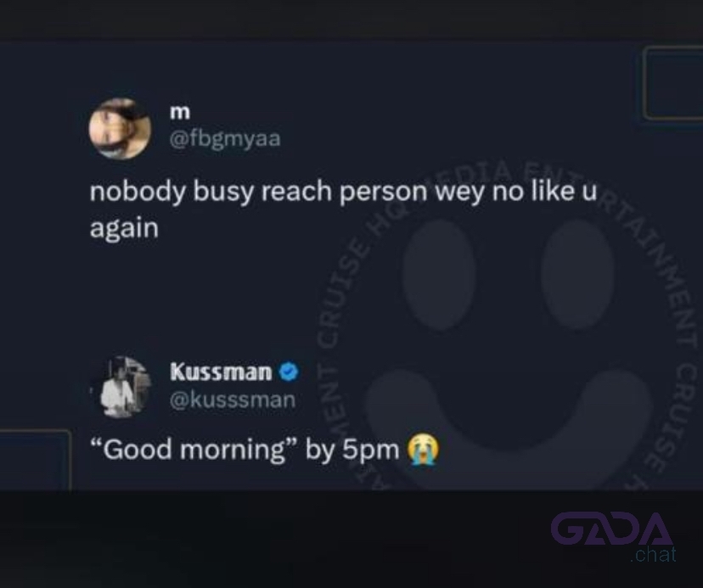Screen dimensions: 703x588
Task: Open the profile picture of user m
Action: [x=121, y=128]
